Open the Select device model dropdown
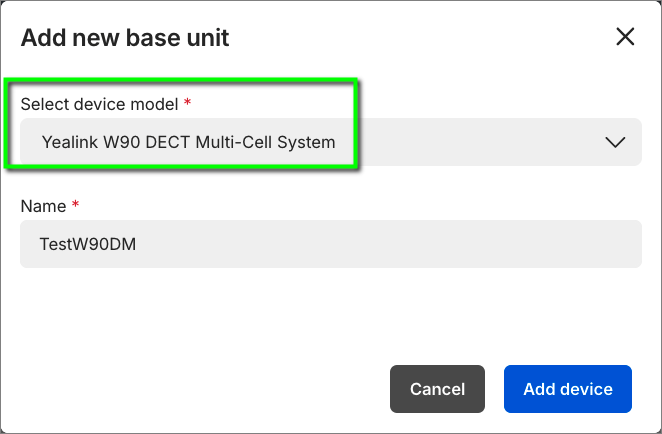 point(331,142)
